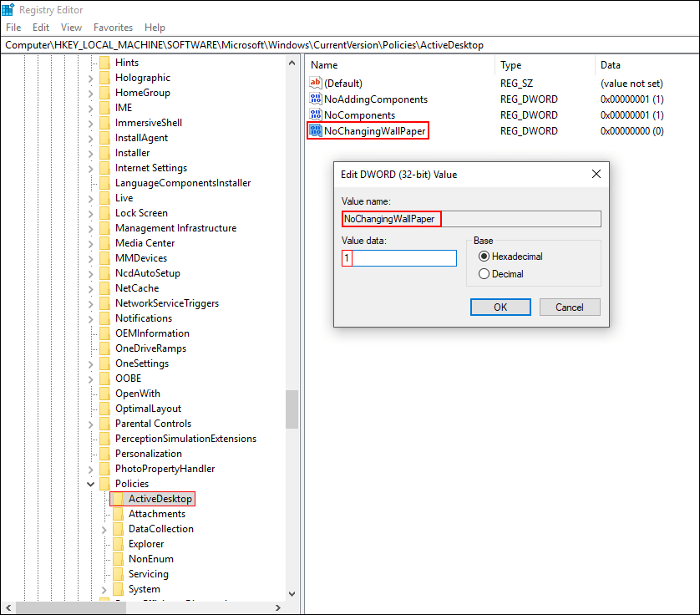The height and width of the screenshot is (615, 700).
Task: Click the DataCollection folder icon
Action: pos(118,529)
